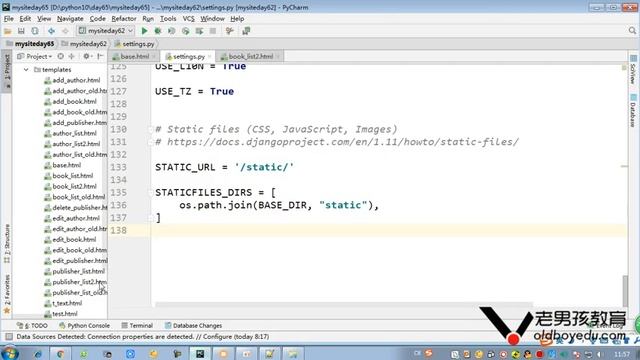
Task: Close the base.html editor tab
Action: [x=154, y=56]
